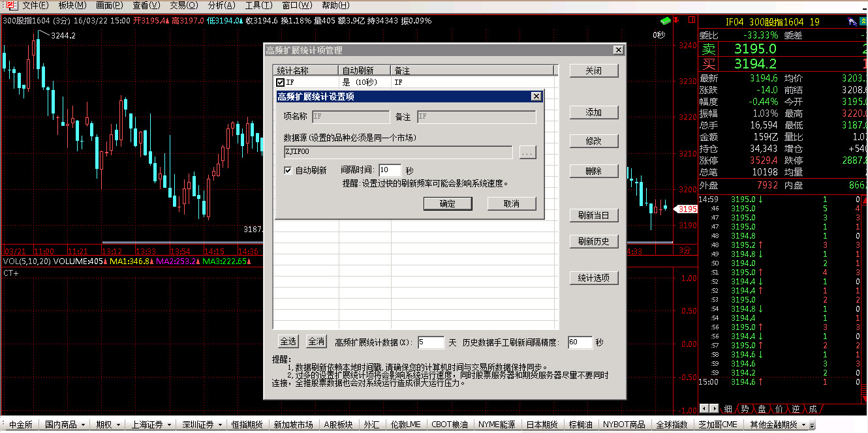Uncheck the IF statistics row checkbox
868x433 pixels.
pyautogui.click(x=280, y=83)
